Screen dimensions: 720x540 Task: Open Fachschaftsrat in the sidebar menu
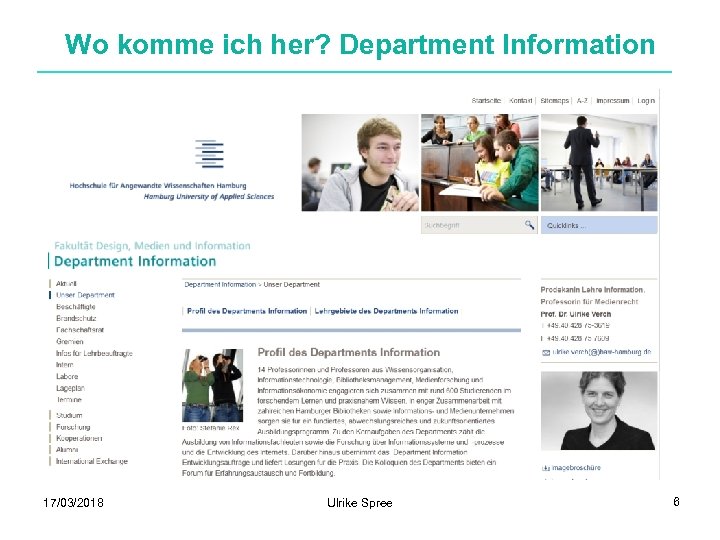tap(80, 330)
